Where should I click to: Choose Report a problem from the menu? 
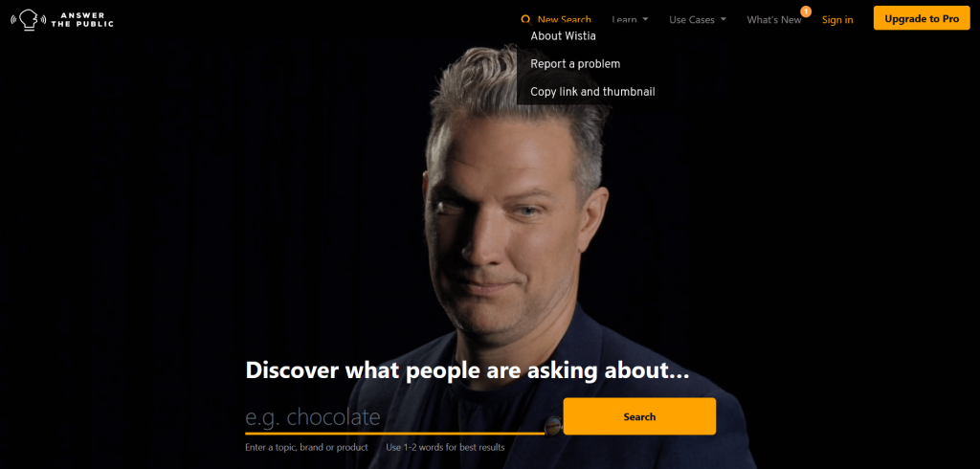pyautogui.click(x=575, y=64)
